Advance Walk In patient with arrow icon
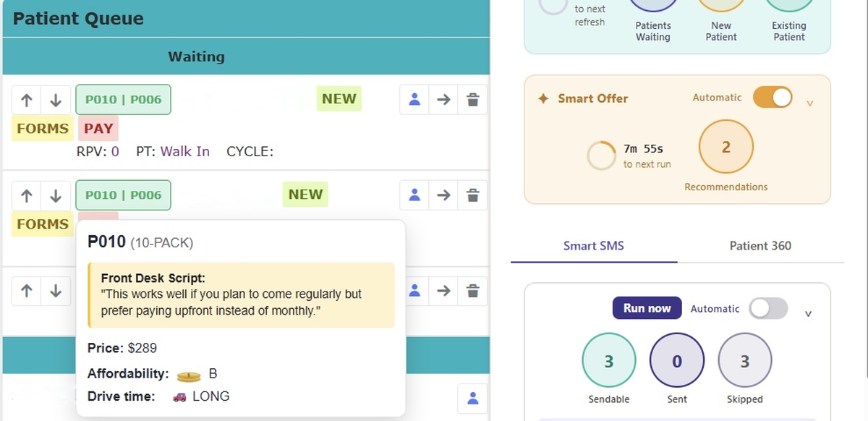The height and width of the screenshot is (421, 868). (x=443, y=100)
